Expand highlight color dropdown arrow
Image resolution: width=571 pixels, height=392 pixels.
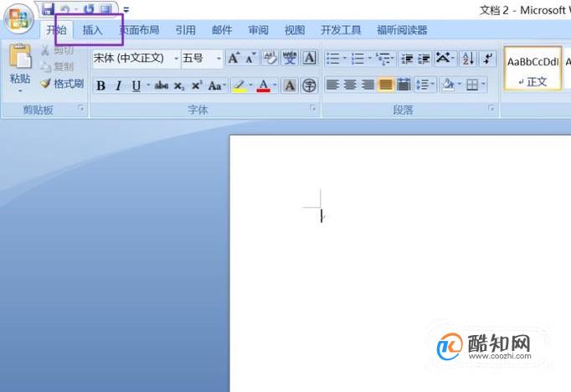(x=251, y=85)
